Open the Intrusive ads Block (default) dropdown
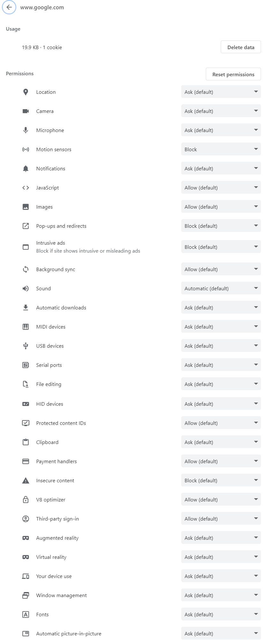The height and width of the screenshot is (644, 268). tap(221, 247)
